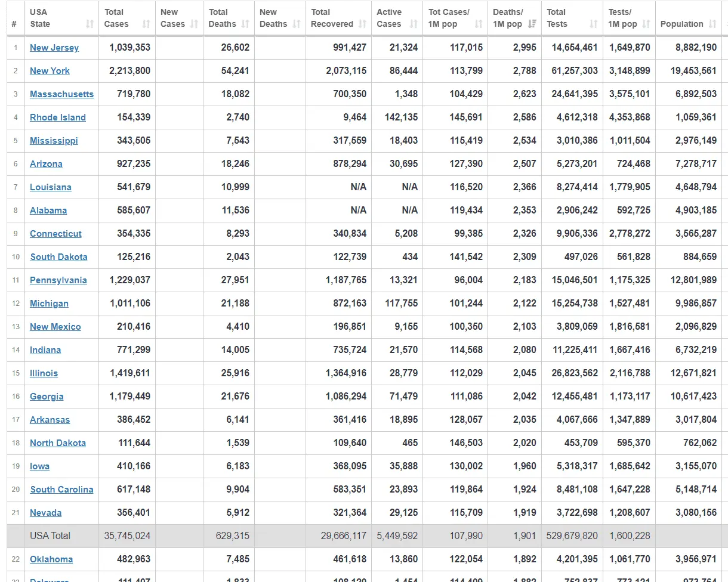Open the New Jersey state link
Image resolution: width=728 pixels, height=582 pixels.
[54, 48]
